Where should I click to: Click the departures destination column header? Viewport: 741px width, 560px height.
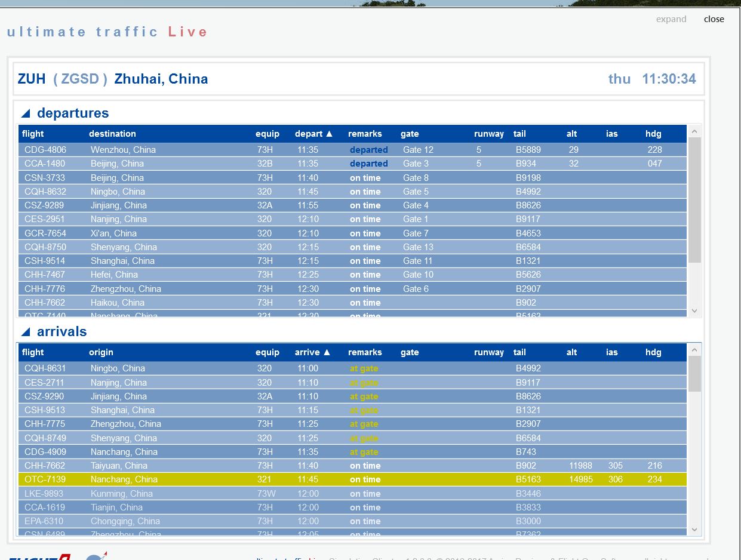(112, 134)
